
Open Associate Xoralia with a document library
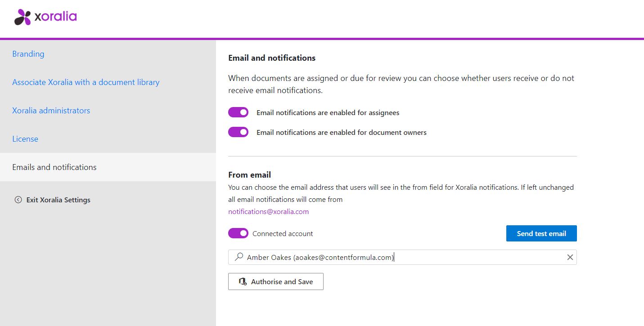[x=86, y=82]
